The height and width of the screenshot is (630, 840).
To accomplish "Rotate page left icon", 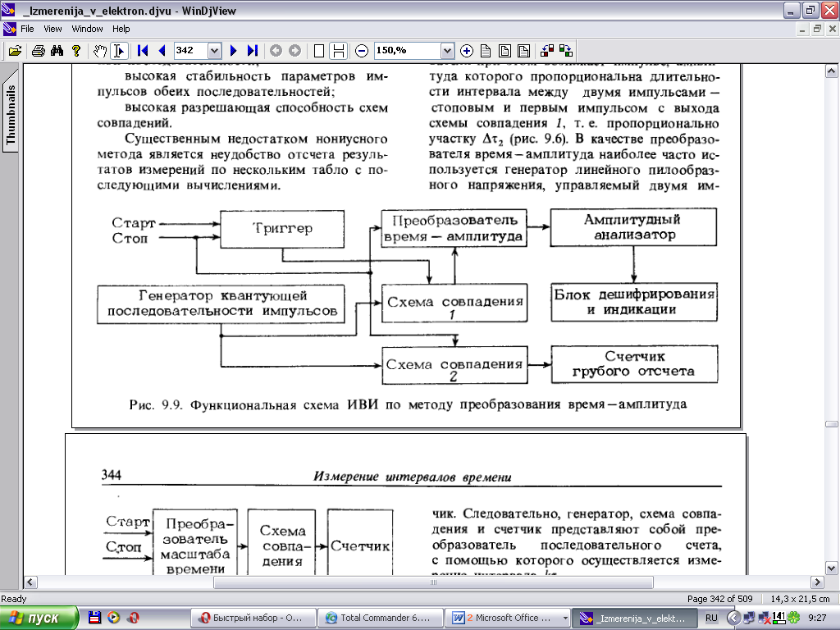I will click(x=547, y=50).
